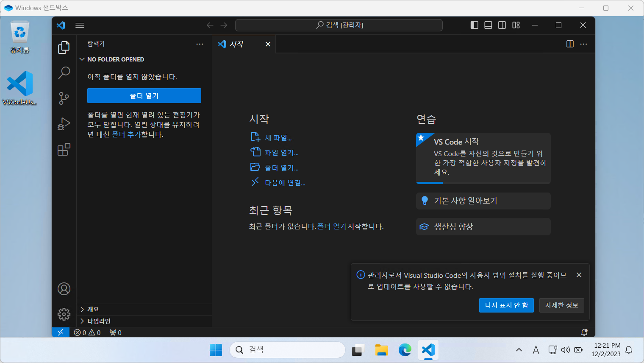Click the 자세한 정보 button

(x=562, y=305)
